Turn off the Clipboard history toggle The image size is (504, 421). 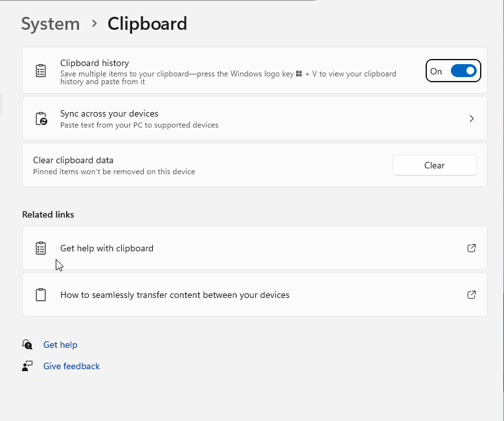pyautogui.click(x=463, y=71)
